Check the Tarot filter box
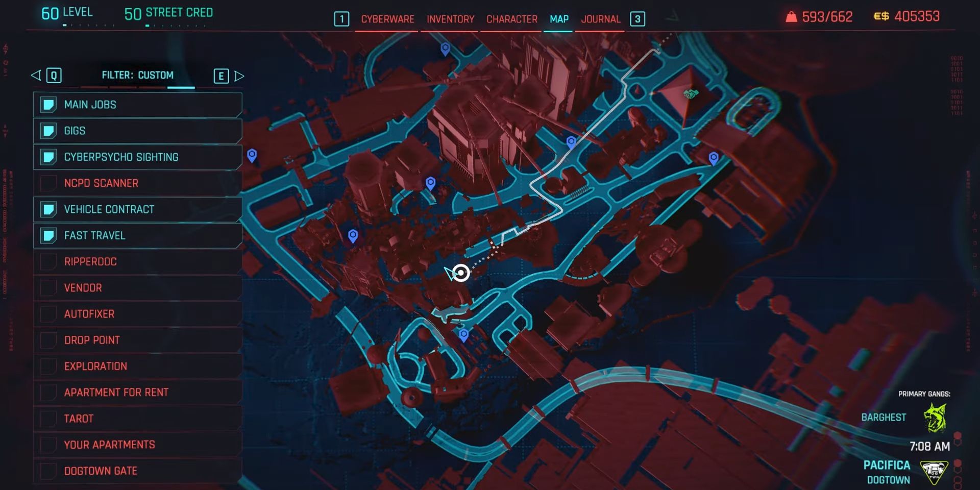The width and height of the screenshot is (980, 490). 48,419
